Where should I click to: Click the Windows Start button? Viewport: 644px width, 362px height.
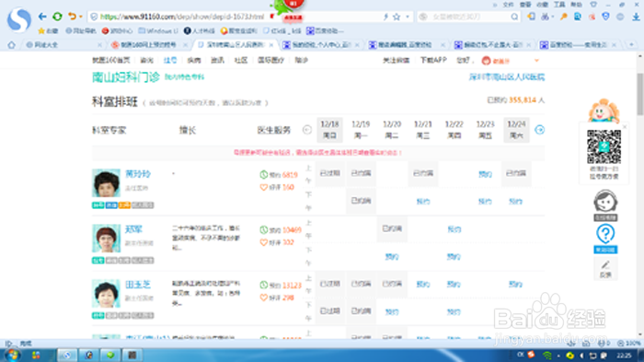point(12,355)
